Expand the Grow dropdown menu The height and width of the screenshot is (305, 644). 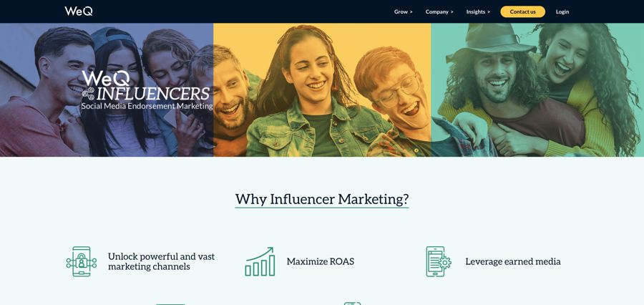pyautogui.click(x=404, y=12)
